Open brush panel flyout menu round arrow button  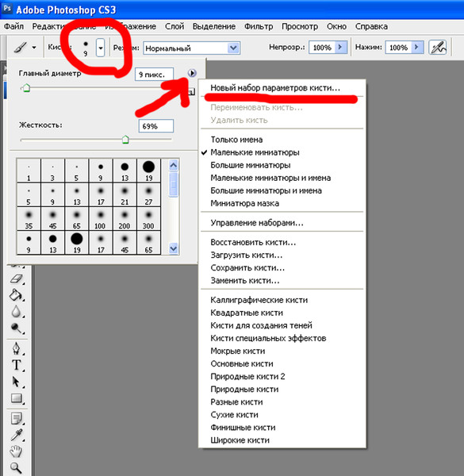tap(192, 73)
